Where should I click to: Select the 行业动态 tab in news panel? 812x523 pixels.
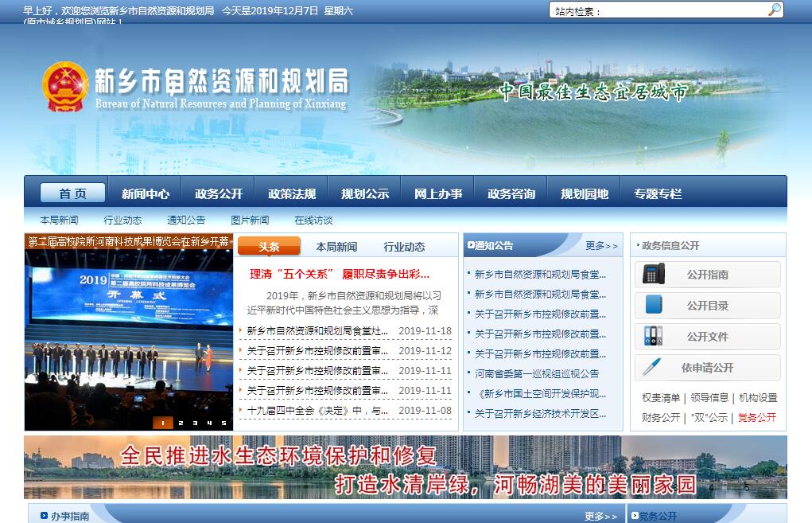pyautogui.click(x=404, y=247)
